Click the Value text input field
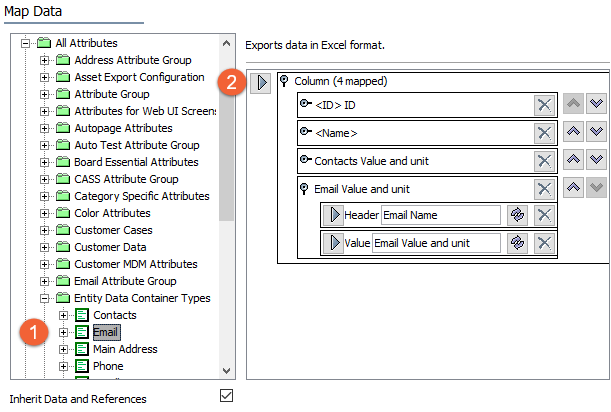The image size is (611, 412). pyautogui.click(x=435, y=243)
